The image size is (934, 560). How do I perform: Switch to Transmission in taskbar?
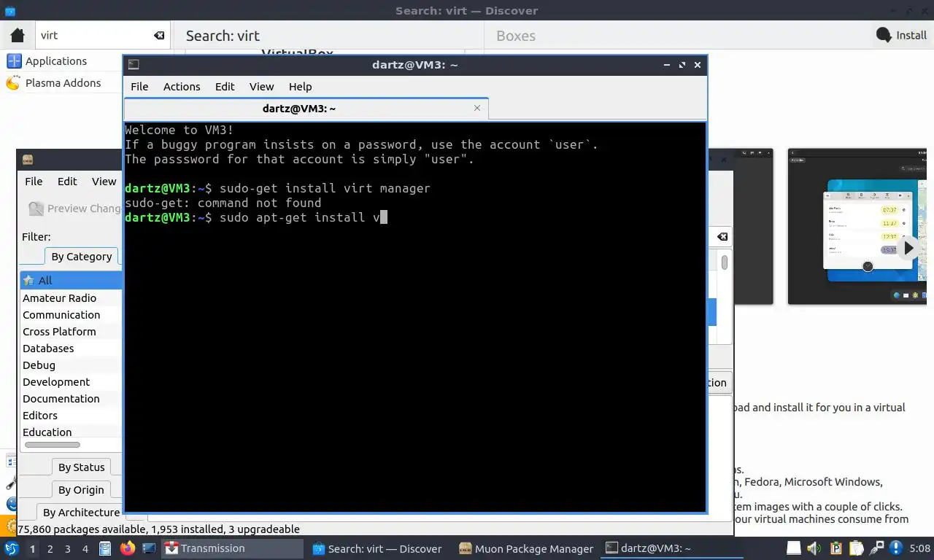point(232,548)
